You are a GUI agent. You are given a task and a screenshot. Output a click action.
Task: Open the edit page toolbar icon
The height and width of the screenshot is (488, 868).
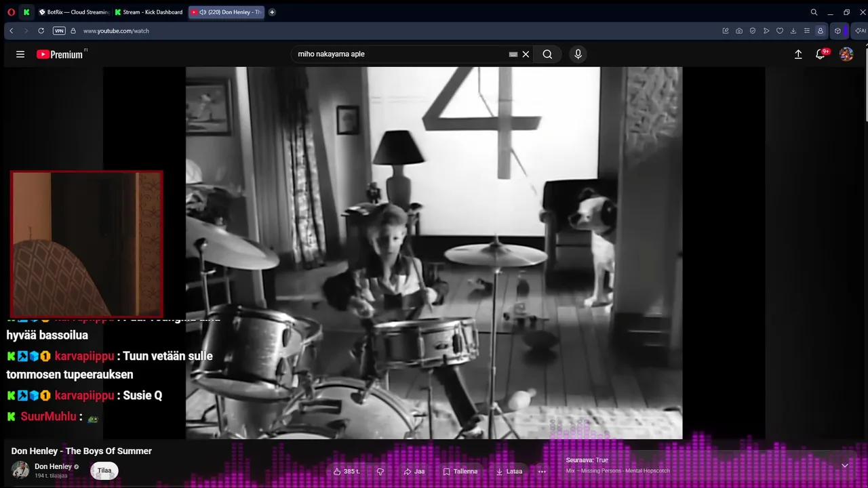[x=726, y=30]
